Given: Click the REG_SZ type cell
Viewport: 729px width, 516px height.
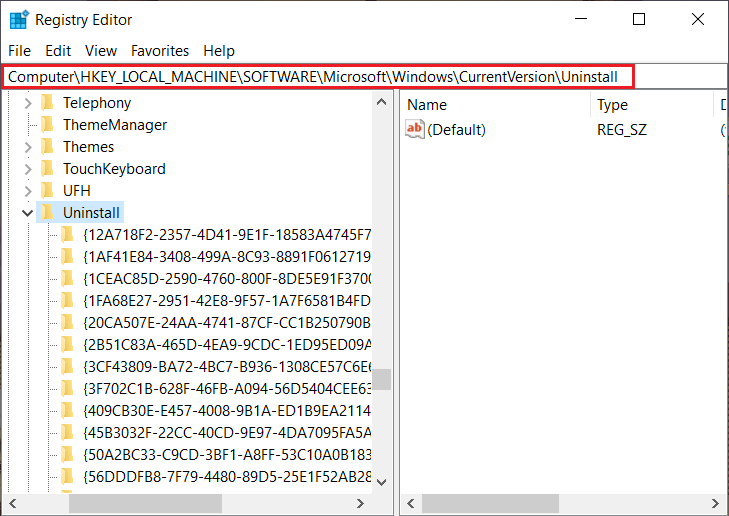Looking at the screenshot, I should click(x=622, y=130).
